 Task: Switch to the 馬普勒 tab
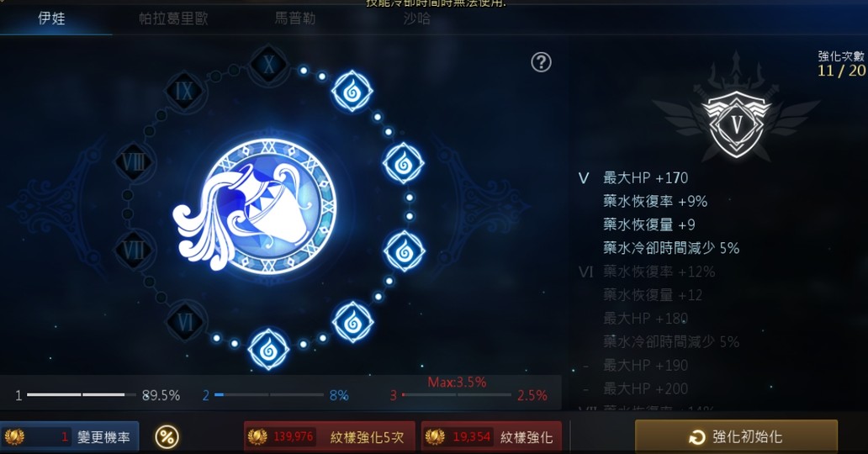pyautogui.click(x=295, y=18)
